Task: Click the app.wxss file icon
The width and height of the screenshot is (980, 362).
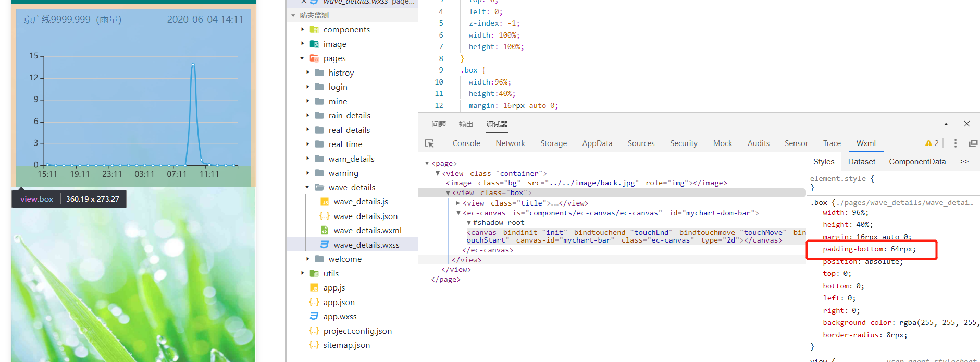Action: coord(314,317)
